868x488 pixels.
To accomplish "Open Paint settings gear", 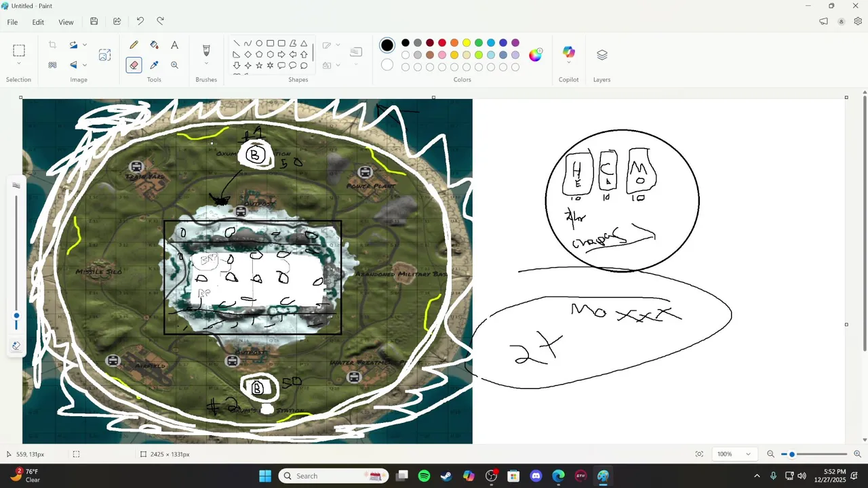I will click(858, 22).
